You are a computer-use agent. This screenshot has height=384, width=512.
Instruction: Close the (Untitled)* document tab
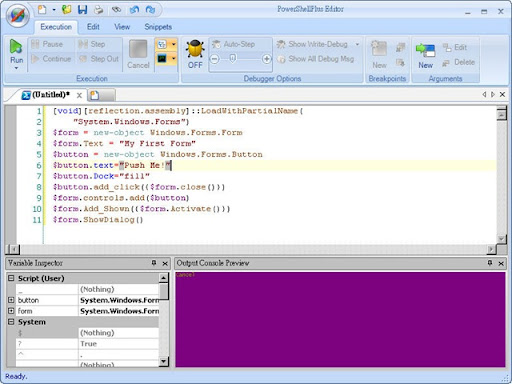click(79, 95)
